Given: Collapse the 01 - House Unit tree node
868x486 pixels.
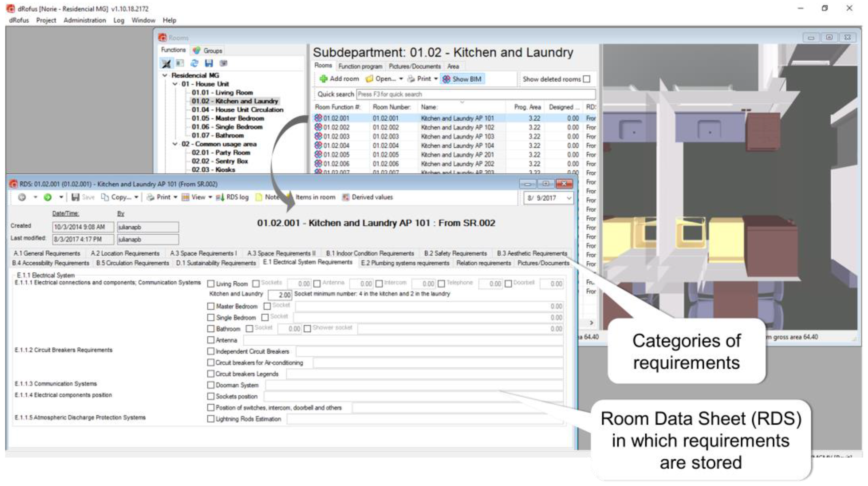Looking at the screenshot, I should click(x=175, y=84).
